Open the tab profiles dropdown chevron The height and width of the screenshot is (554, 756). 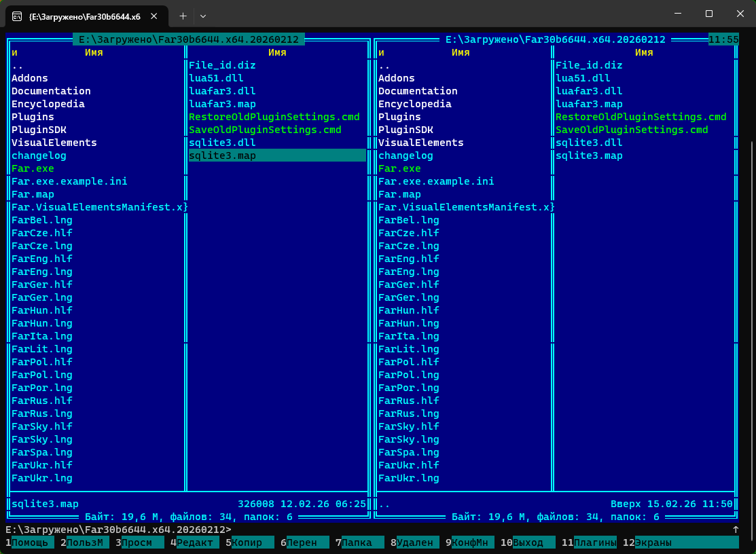click(202, 15)
